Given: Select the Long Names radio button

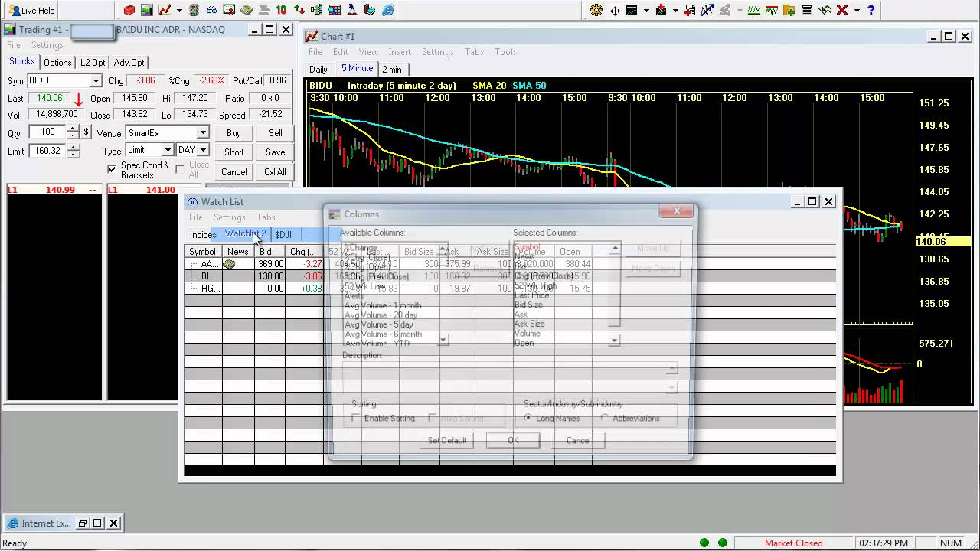Looking at the screenshot, I should (528, 419).
